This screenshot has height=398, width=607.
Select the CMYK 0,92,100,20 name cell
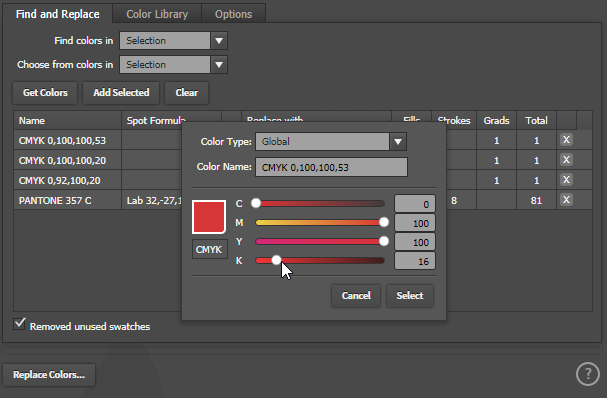point(68,180)
